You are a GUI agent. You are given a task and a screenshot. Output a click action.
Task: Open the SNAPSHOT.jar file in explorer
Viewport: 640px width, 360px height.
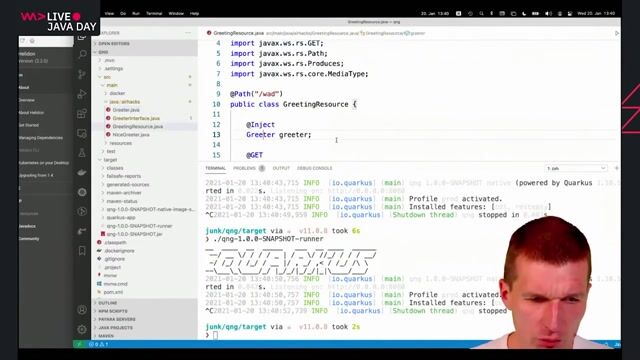134,234
